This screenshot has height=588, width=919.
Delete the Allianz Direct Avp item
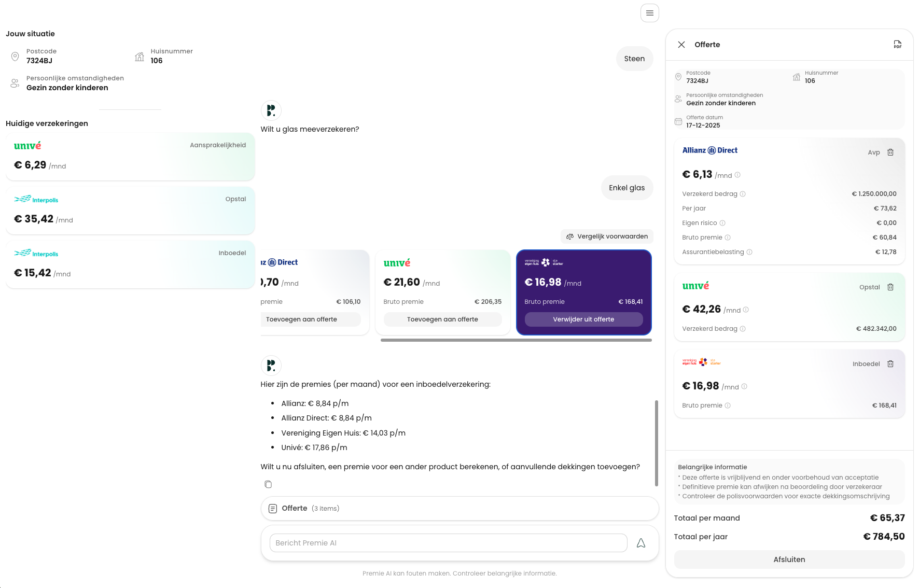(890, 152)
